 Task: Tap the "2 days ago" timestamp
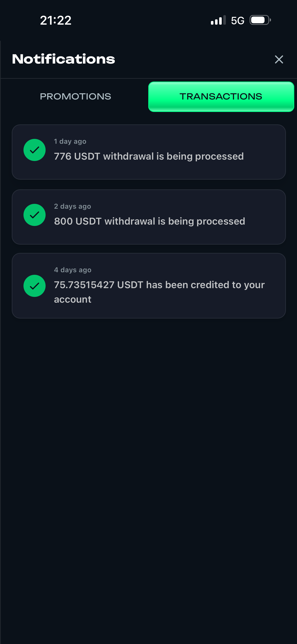[x=73, y=207]
